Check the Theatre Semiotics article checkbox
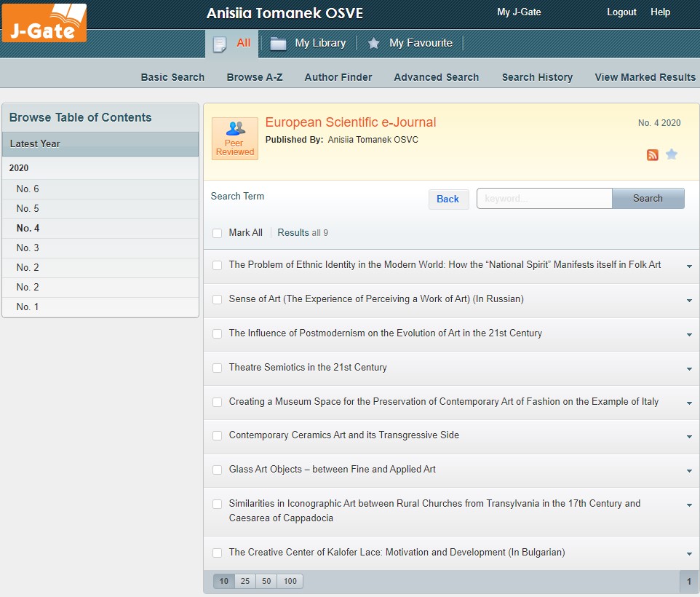Image resolution: width=700 pixels, height=597 pixels. tap(218, 368)
